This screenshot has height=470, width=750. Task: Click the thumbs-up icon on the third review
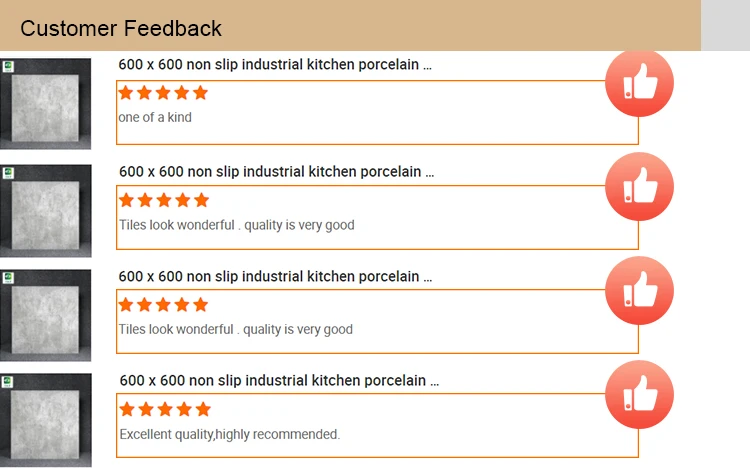pyautogui.click(x=640, y=291)
